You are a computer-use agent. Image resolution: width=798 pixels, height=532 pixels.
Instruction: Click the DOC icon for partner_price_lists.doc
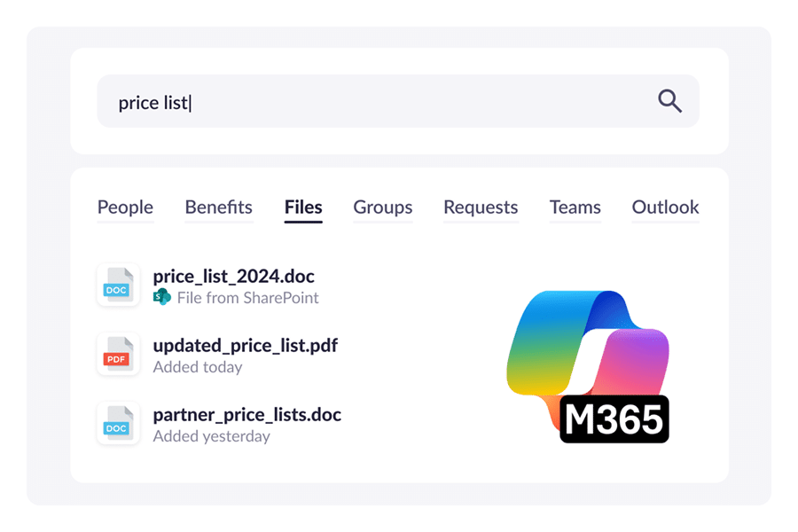tap(119, 424)
